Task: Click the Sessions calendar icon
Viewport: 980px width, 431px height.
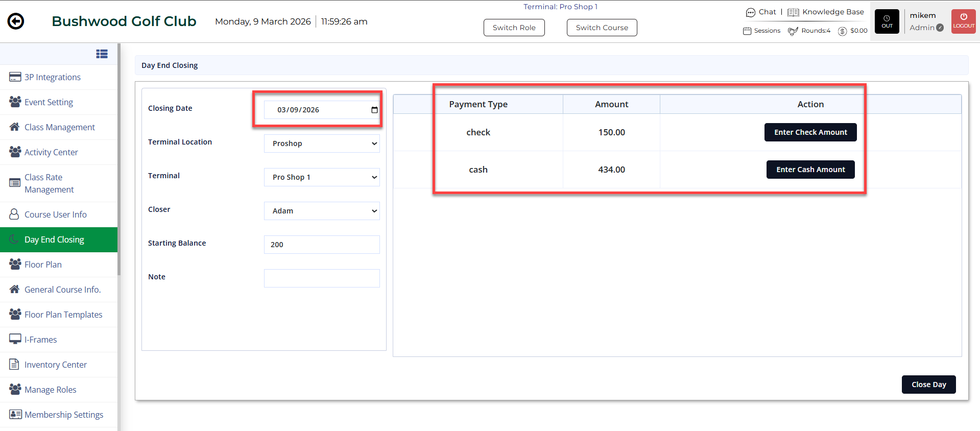Action: tap(747, 31)
